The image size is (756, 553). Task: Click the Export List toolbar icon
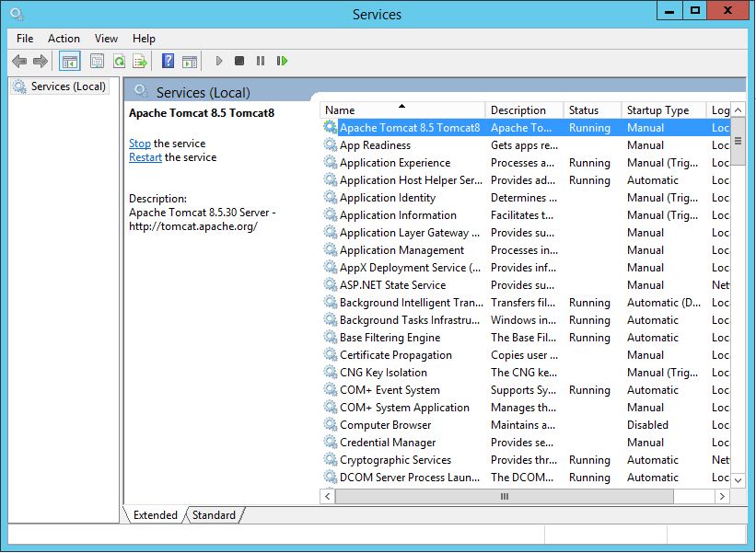coord(140,61)
